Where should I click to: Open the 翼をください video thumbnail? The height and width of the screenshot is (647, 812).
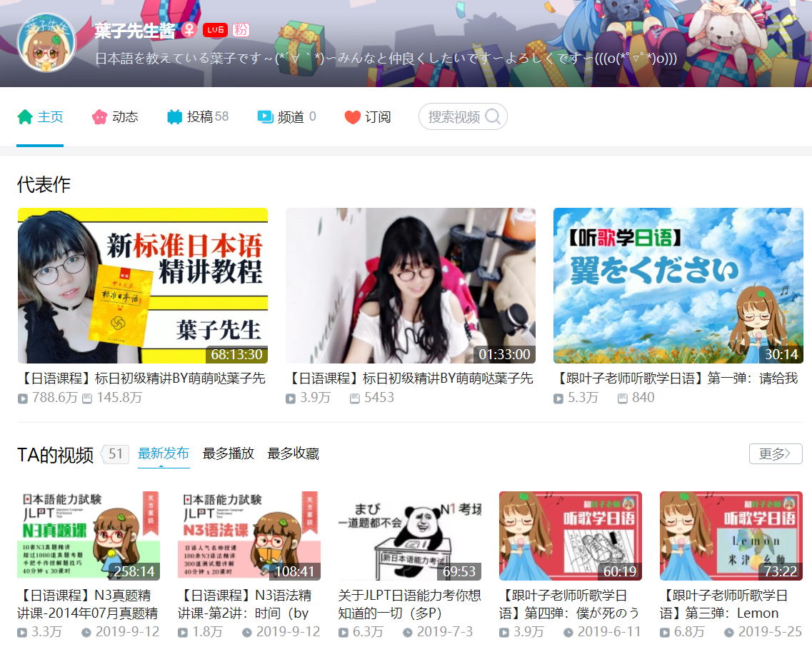coord(678,286)
